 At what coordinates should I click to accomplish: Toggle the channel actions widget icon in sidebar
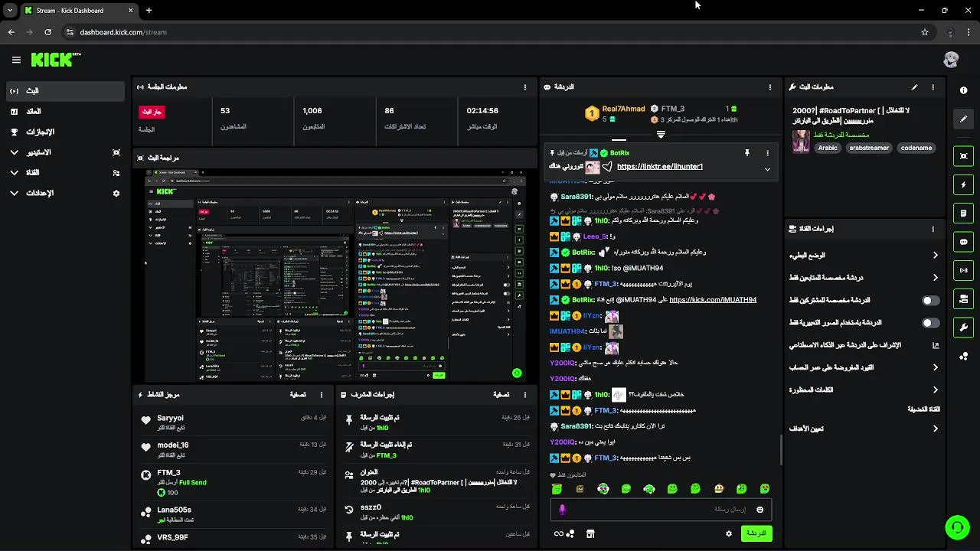point(963,298)
